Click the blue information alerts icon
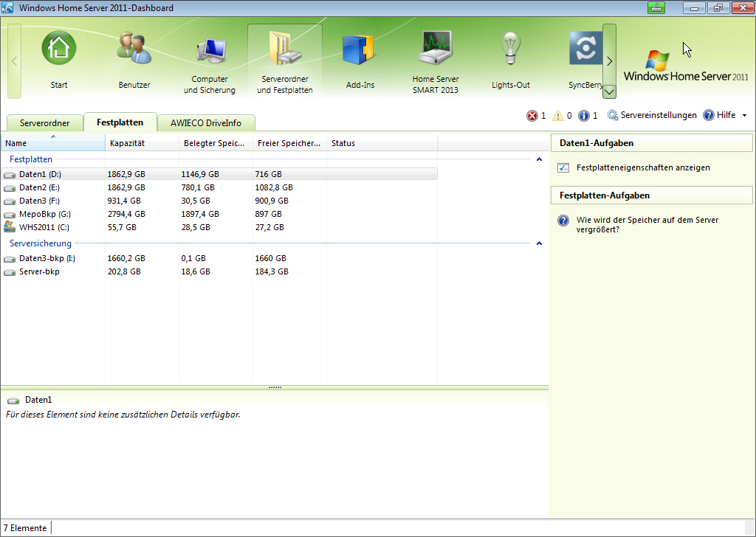This screenshot has width=756, height=537. 584,116
